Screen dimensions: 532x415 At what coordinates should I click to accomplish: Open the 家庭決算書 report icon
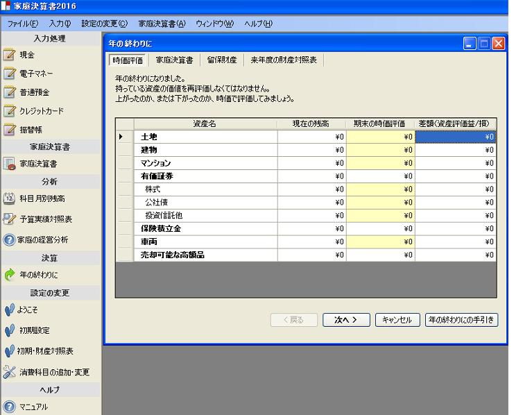click(9, 164)
